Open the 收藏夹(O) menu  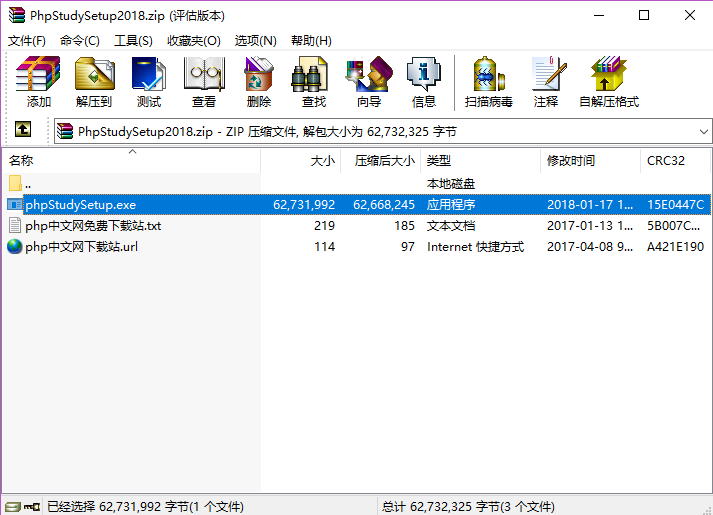click(x=194, y=41)
